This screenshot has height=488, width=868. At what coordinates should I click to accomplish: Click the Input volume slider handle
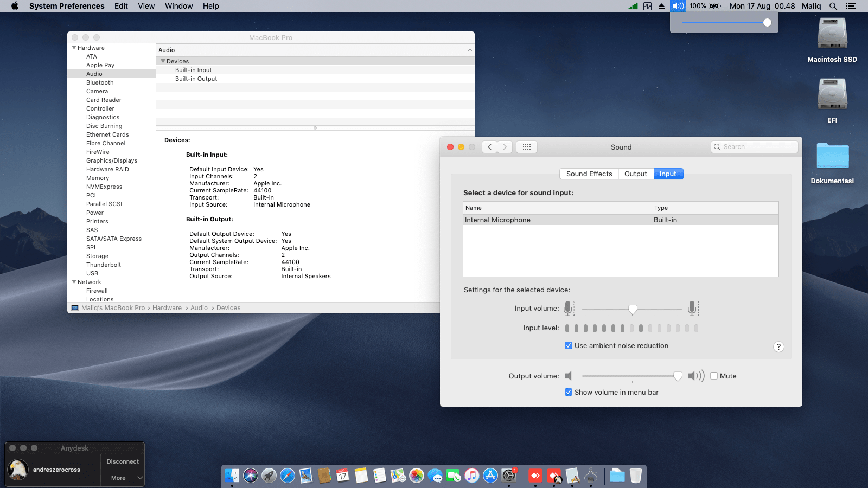click(x=633, y=309)
